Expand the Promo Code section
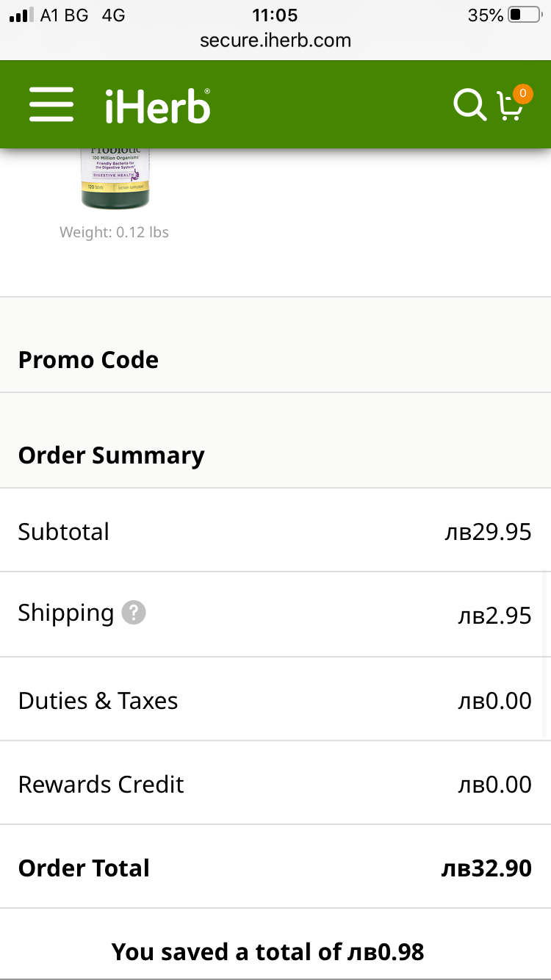The image size is (551, 980). [88, 360]
